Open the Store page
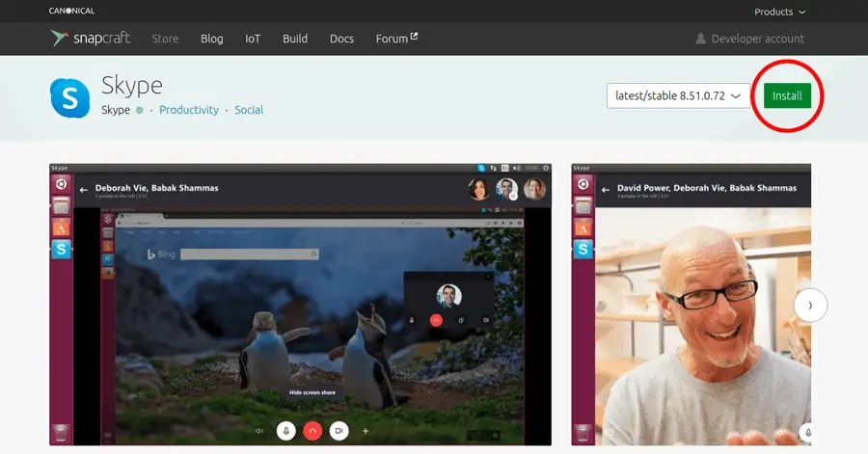Image resolution: width=868 pixels, height=454 pixels. 165,39
